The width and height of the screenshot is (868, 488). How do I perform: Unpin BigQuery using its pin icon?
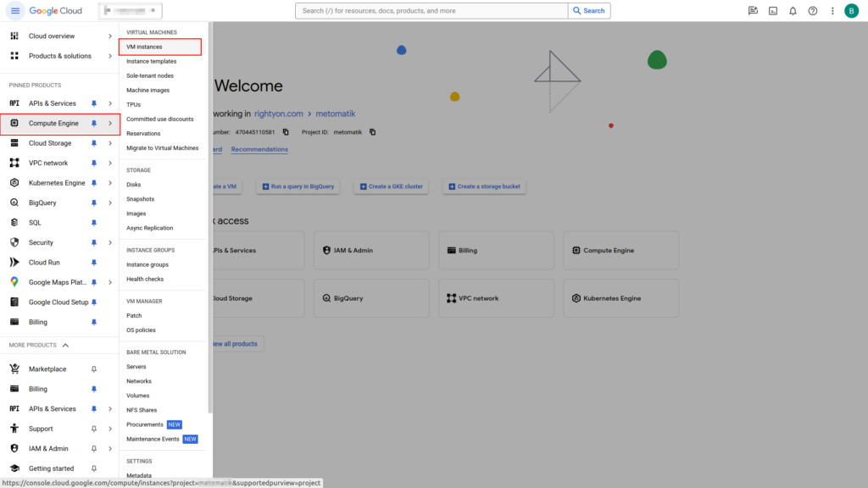94,203
